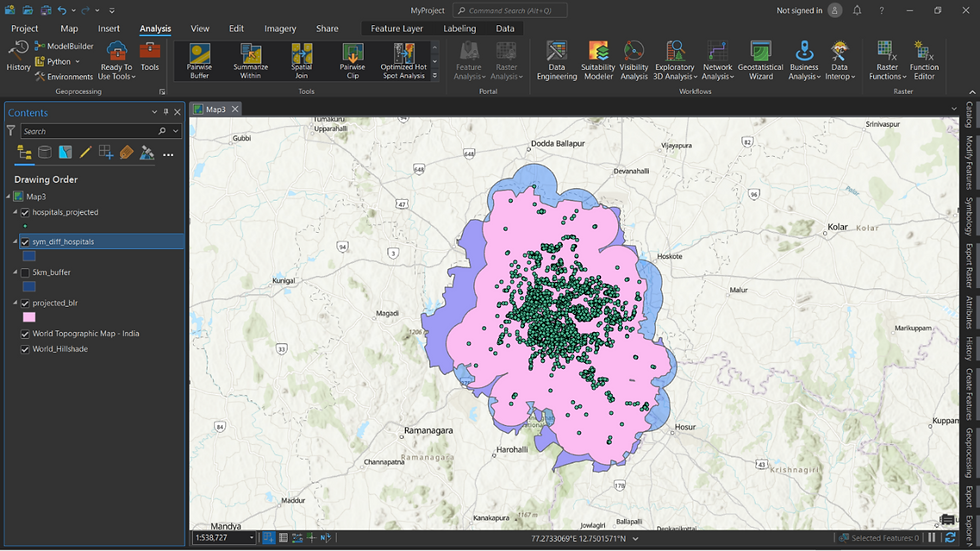Refresh the map view

pyautogui.click(x=950, y=538)
